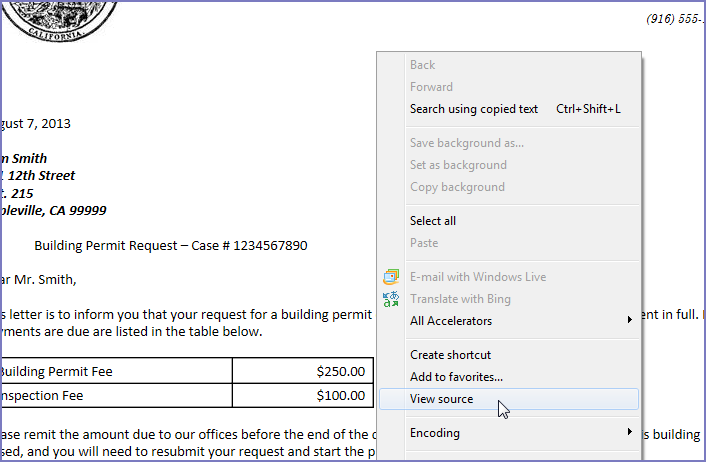This screenshot has height=462, width=706.
Task: Choose View source from context menu
Action: coord(441,399)
